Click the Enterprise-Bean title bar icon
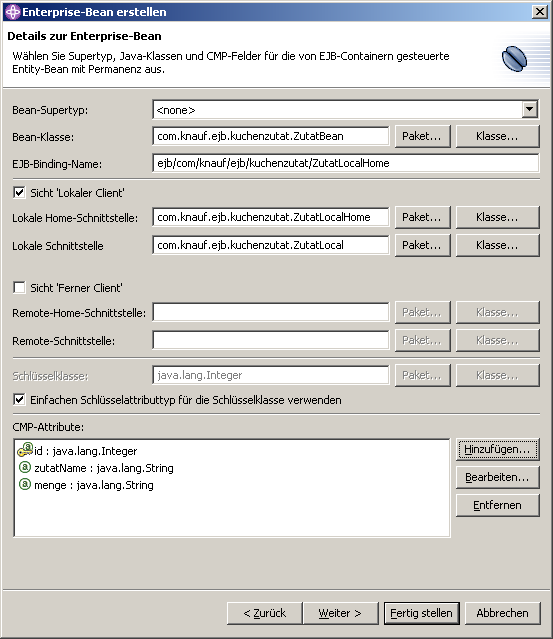The image size is (553, 639). pos(13,12)
